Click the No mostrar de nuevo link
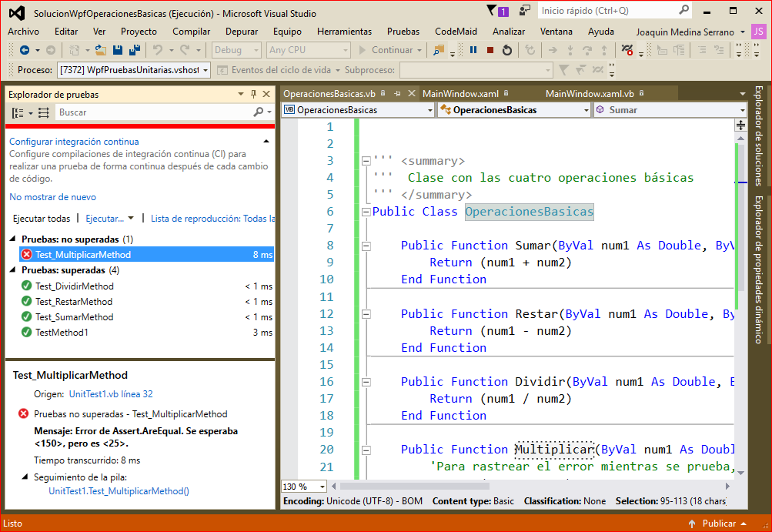This screenshot has height=532, width=772. 52,197
